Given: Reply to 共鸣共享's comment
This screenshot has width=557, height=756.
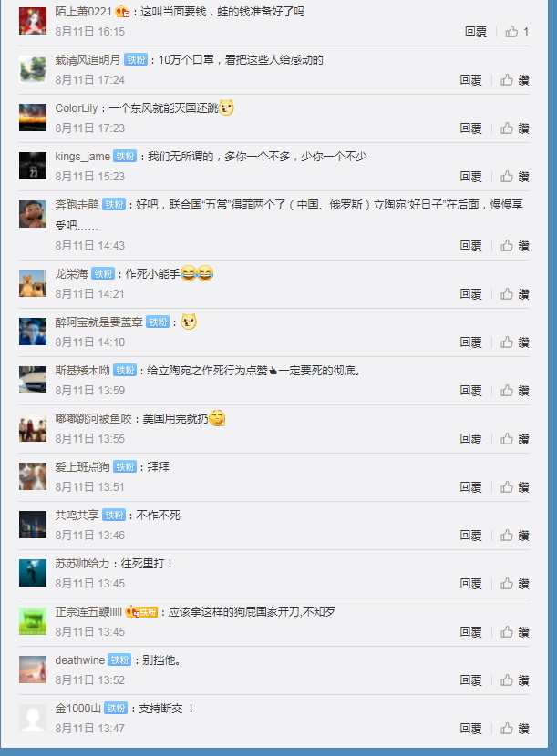Looking at the screenshot, I should (470, 536).
